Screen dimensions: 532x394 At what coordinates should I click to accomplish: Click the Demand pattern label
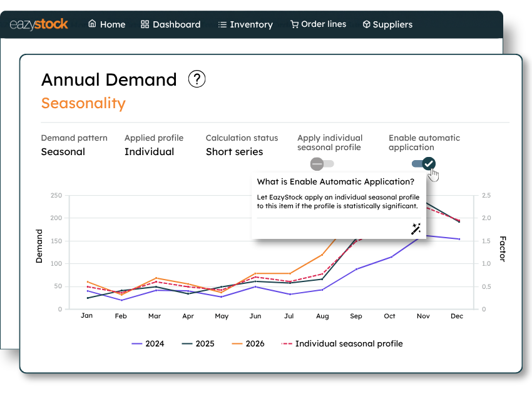coord(74,138)
